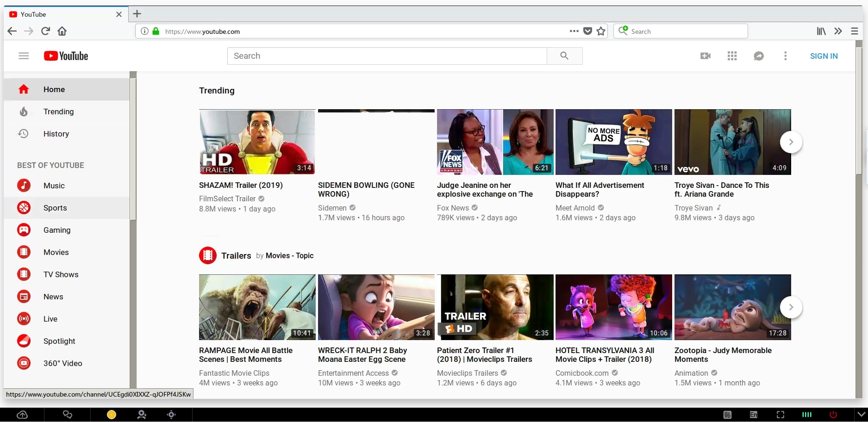This screenshot has width=868, height=422.
Task: Open the Judge Jeanine Fox News thumbnail
Action: tap(495, 142)
